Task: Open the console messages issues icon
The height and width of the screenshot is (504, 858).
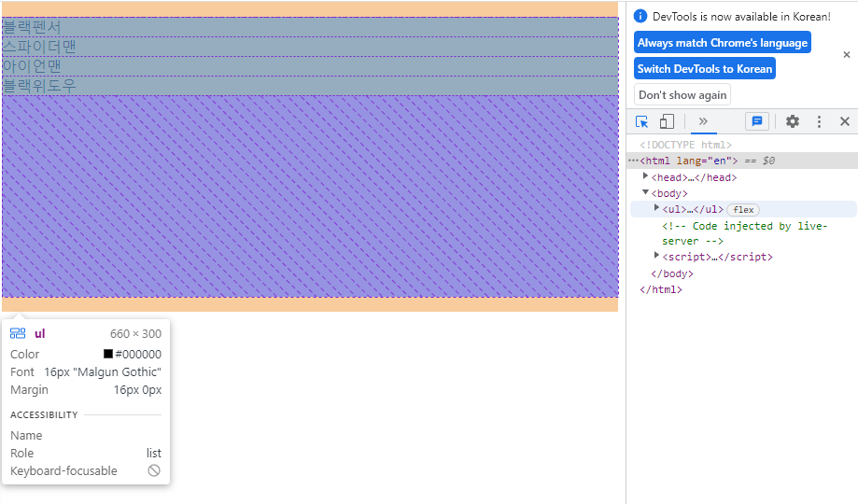Action: (757, 121)
